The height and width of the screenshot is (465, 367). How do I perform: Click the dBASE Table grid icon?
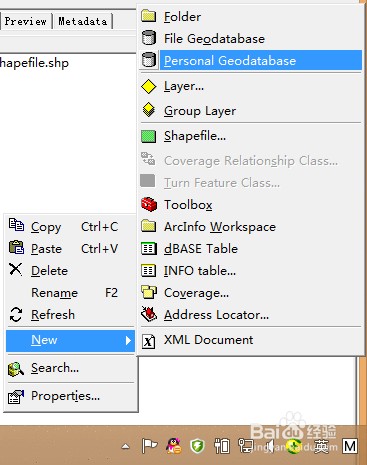click(148, 249)
